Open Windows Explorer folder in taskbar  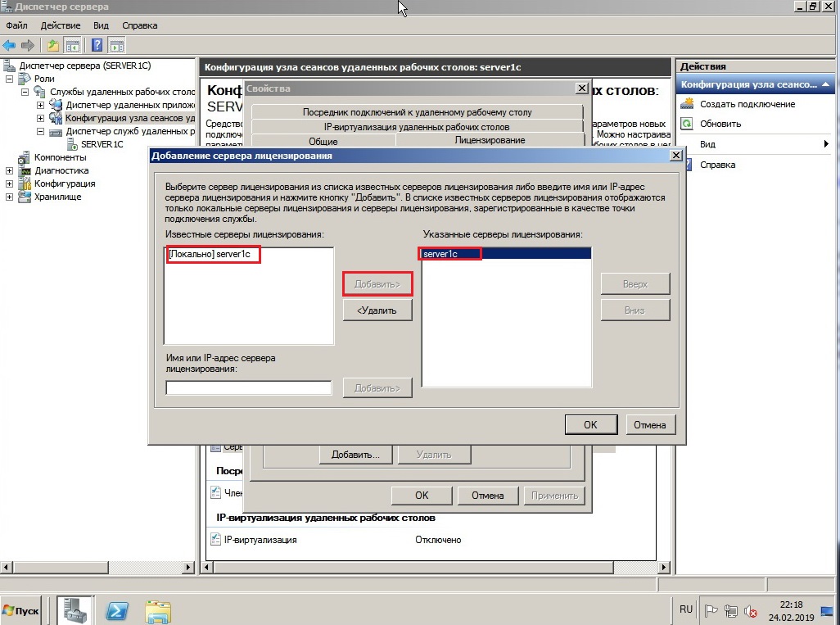pos(157,610)
